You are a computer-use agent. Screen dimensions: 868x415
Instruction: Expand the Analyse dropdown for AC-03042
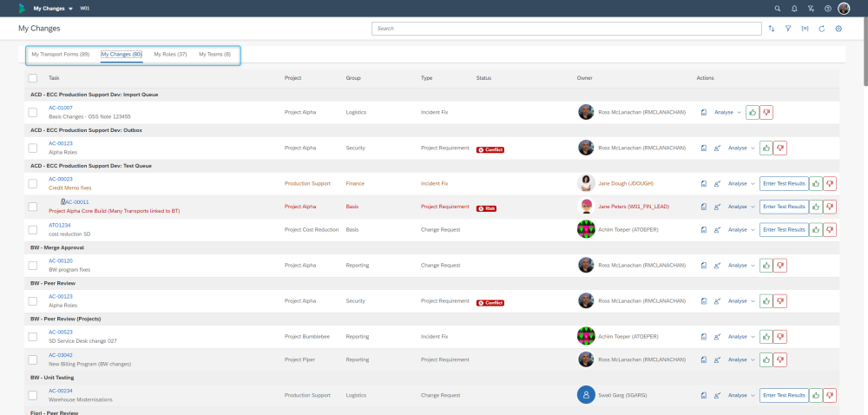[741, 359]
